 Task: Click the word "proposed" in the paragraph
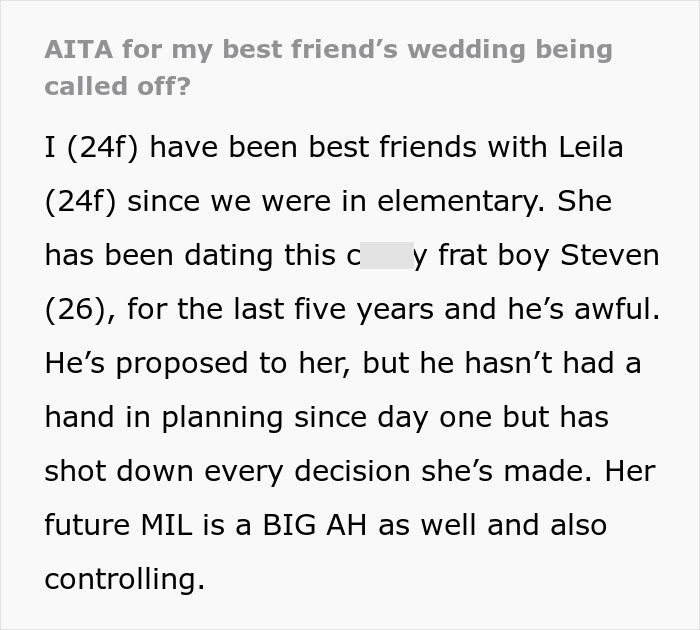click(182, 365)
